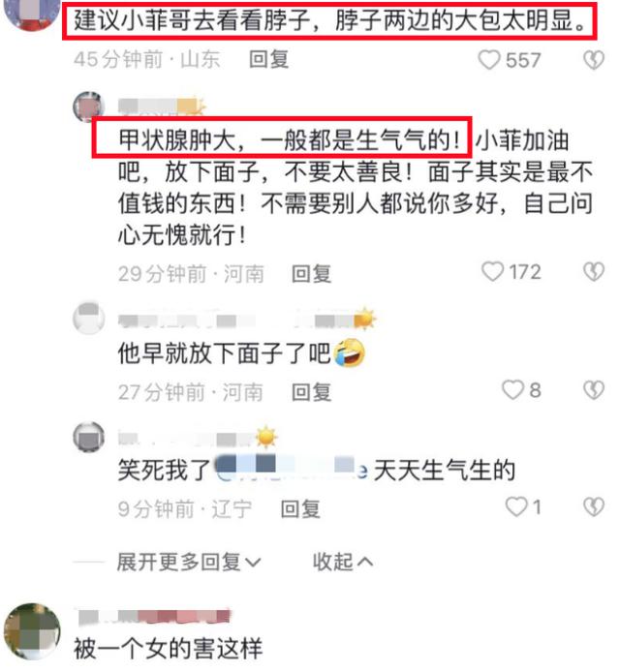
Task: Like the 172-like reply from 河南
Action: pyautogui.click(x=493, y=272)
